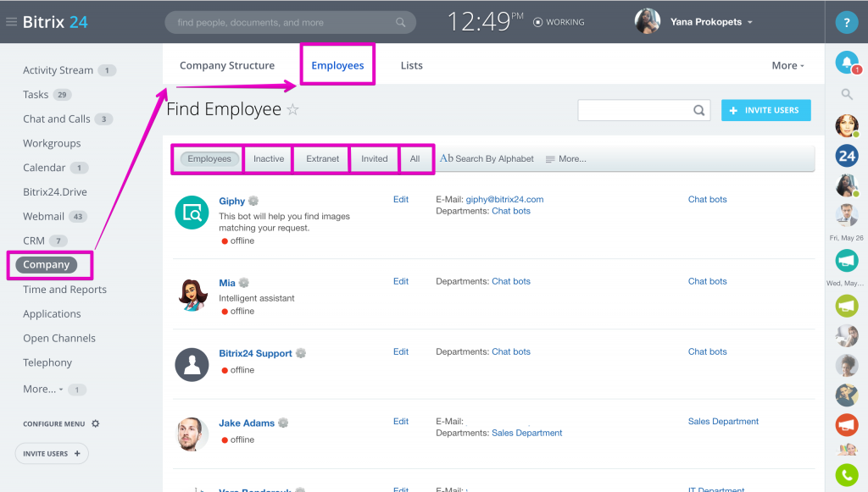
Task: Open Yana Prokopets user menu dropdown
Action: click(x=750, y=22)
